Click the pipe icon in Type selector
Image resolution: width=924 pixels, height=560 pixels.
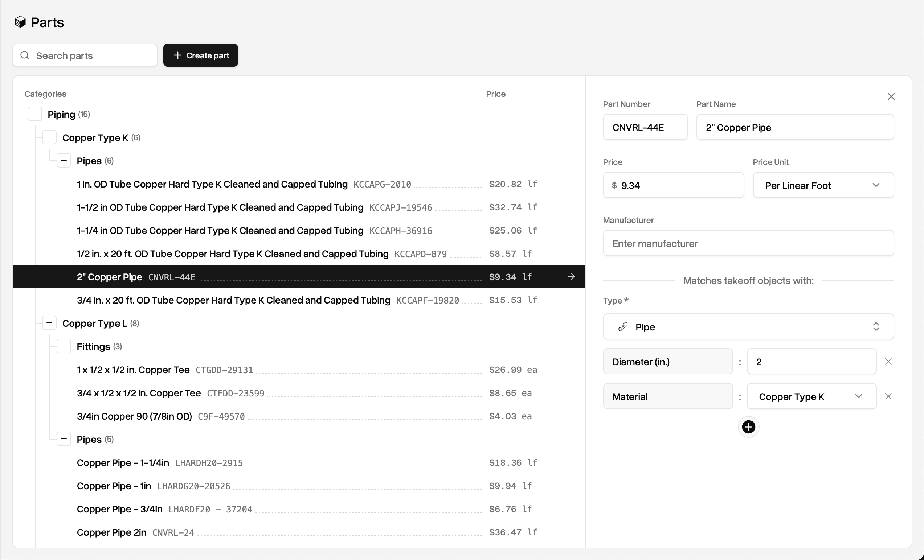(x=622, y=326)
